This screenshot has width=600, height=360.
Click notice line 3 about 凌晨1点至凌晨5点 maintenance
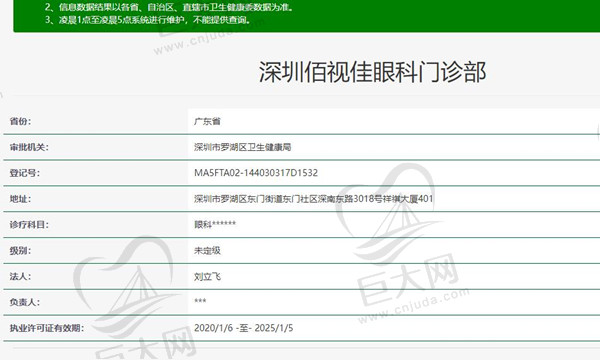(x=148, y=20)
